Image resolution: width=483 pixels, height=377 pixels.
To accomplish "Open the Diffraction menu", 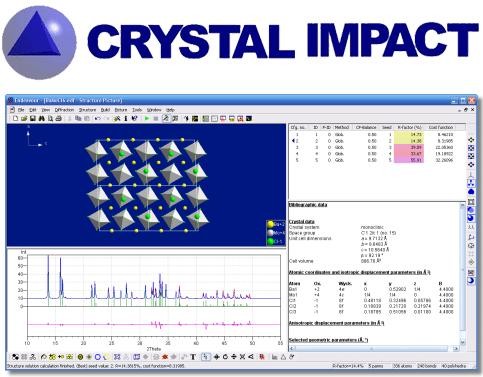I will pyautogui.click(x=64, y=110).
